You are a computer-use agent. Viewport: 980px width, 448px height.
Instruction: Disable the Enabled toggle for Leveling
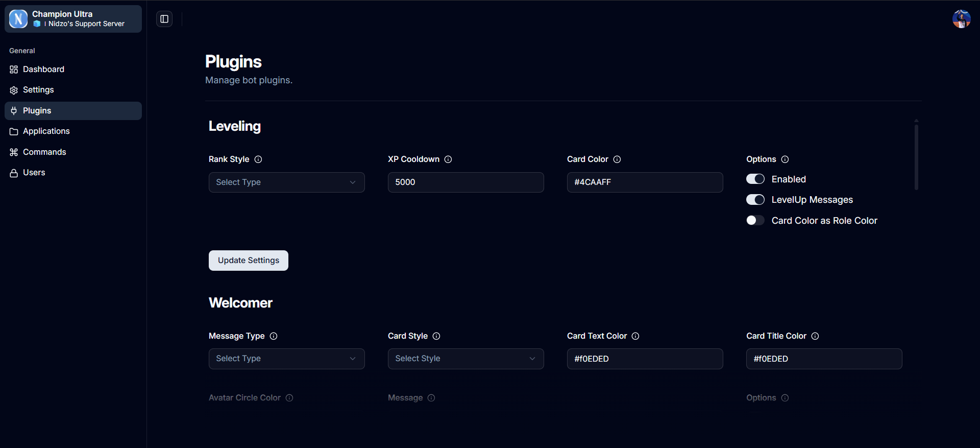[x=755, y=179]
